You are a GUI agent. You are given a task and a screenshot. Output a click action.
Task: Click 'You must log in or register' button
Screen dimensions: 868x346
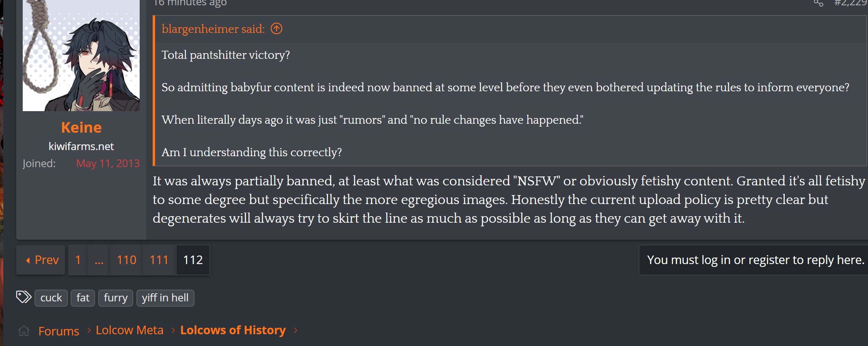point(754,260)
